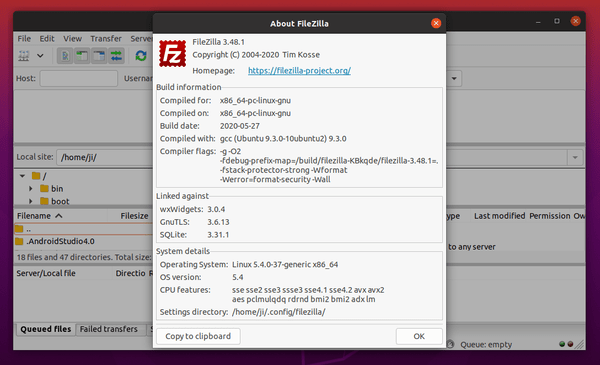Click the wxWidgets 3.0.4 version text
Viewport: 600px width, 365px height.
coord(216,209)
